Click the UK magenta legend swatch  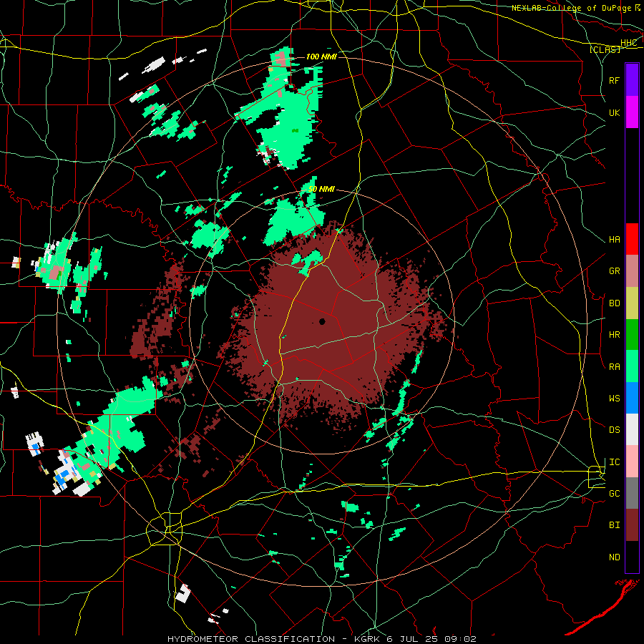pyautogui.click(x=632, y=112)
